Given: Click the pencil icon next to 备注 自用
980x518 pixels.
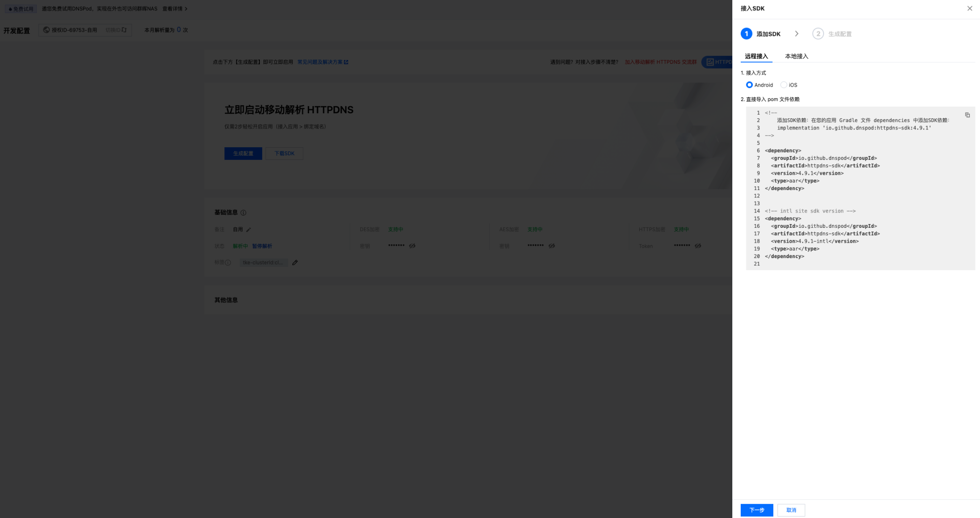Looking at the screenshot, I should pos(249,230).
